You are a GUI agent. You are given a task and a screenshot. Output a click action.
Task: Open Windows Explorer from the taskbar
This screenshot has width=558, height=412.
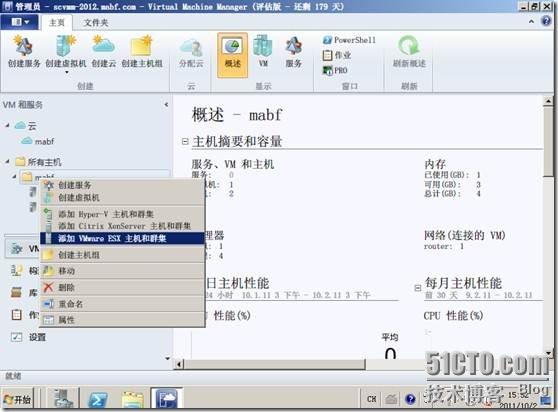point(132,400)
